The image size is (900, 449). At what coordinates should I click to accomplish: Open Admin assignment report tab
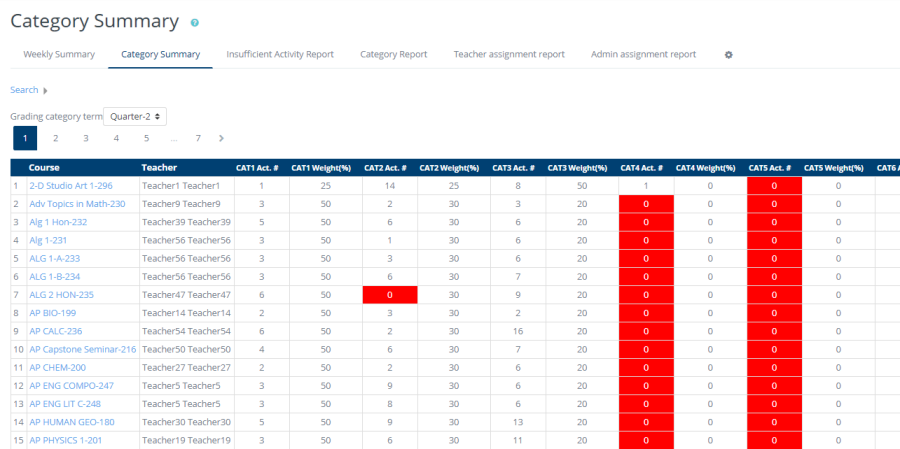tap(643, 54)
